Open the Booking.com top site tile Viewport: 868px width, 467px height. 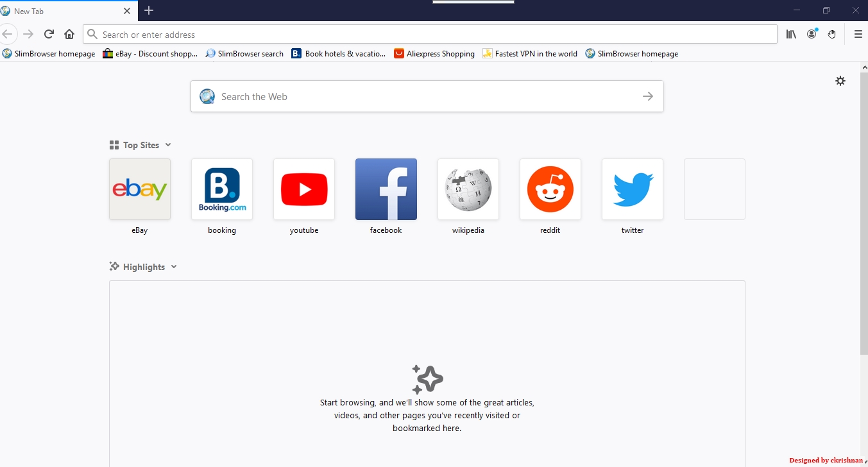pos(222,189)
